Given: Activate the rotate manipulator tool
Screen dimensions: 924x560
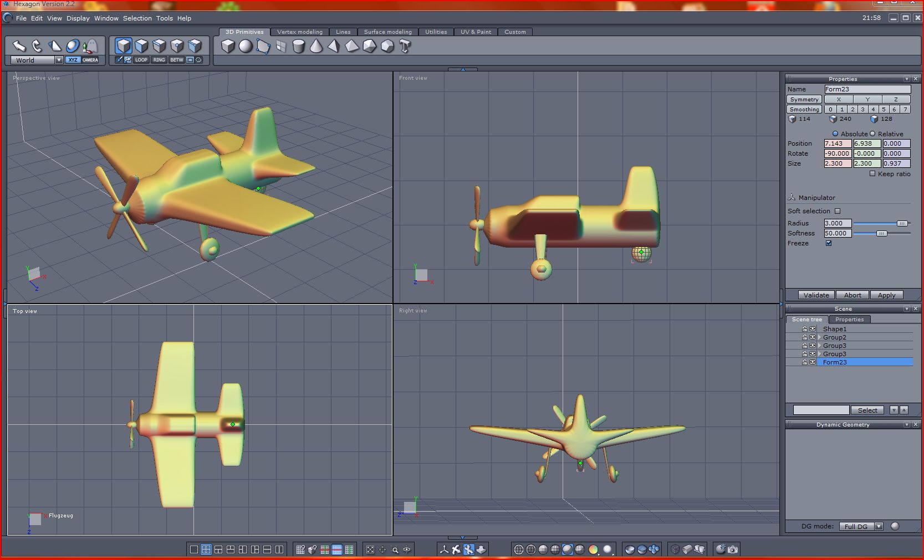Looking at the screenshot, I should [x=37, y=46].
